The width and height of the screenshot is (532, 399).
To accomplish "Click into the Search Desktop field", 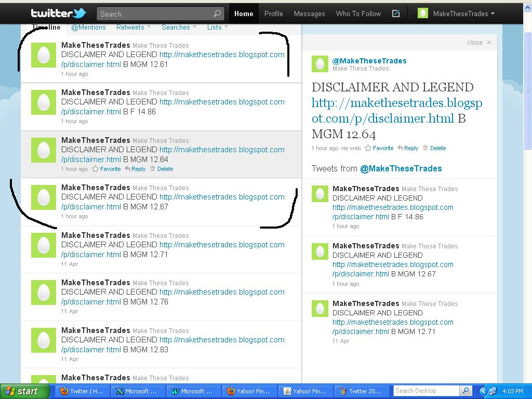I will [427, 391].
